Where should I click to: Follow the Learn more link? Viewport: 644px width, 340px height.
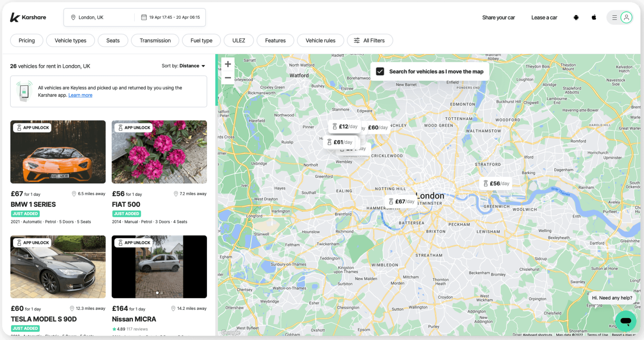pyautogui.click(x=80, y=95)
